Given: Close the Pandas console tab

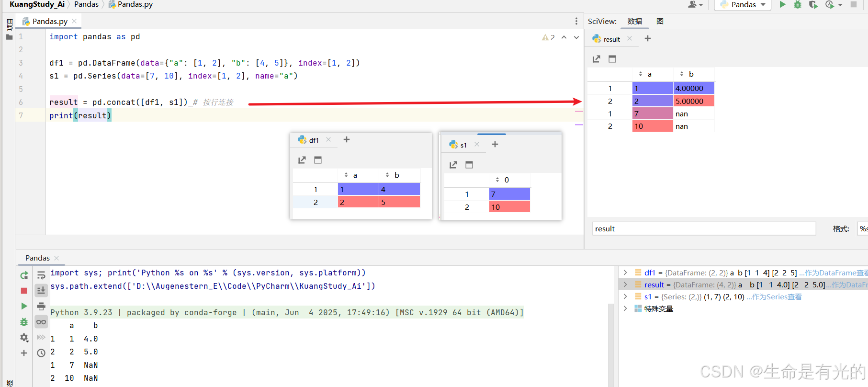Looking at the screenshot, I should 56,258.
